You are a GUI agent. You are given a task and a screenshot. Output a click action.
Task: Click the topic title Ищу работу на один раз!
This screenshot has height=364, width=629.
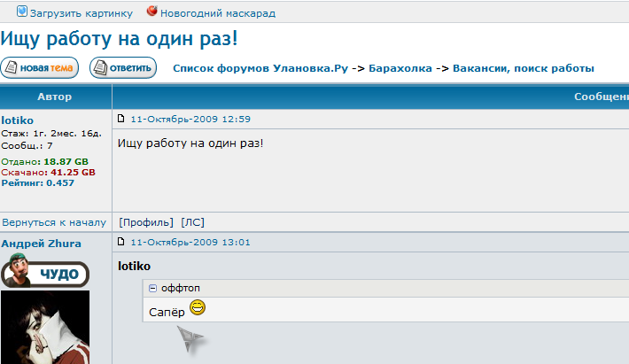(x=119, y=39)
